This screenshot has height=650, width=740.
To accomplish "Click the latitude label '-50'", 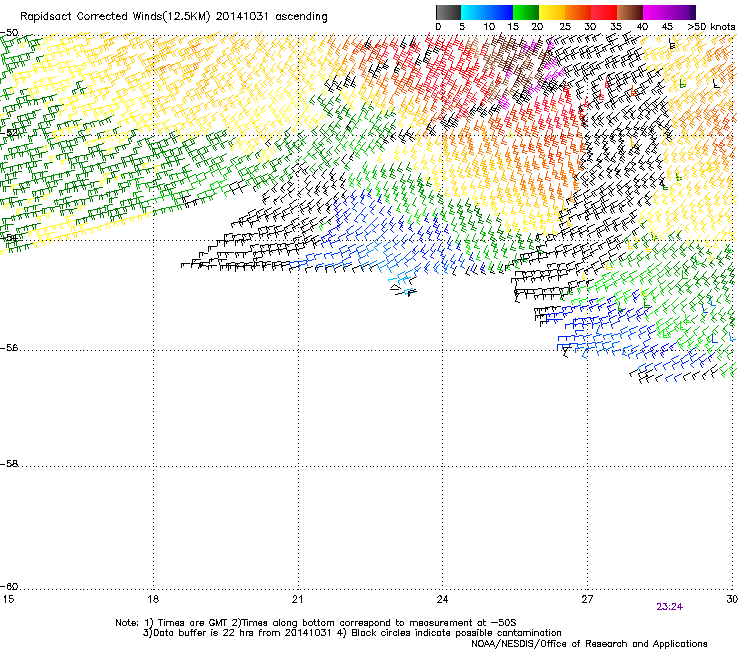I will coord(9,33).
